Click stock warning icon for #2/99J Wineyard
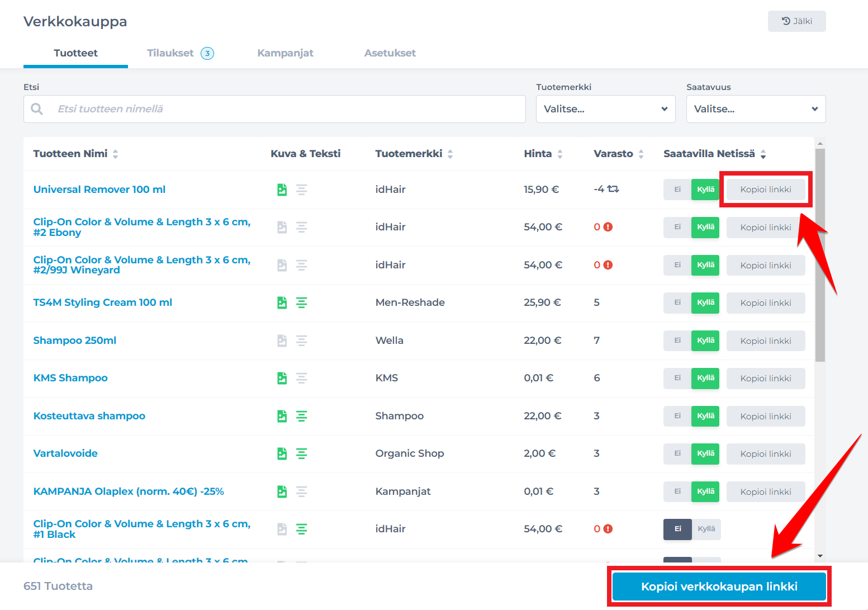This screenshot has height=610, width=868. [x=608, y=265]
